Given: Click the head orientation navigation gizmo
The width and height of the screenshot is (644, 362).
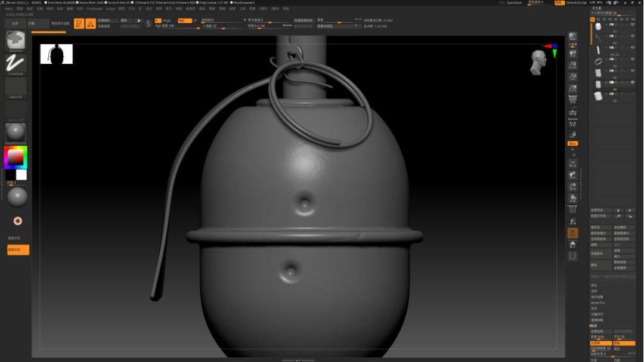Looking at the screenshot, I should [538, 62].
